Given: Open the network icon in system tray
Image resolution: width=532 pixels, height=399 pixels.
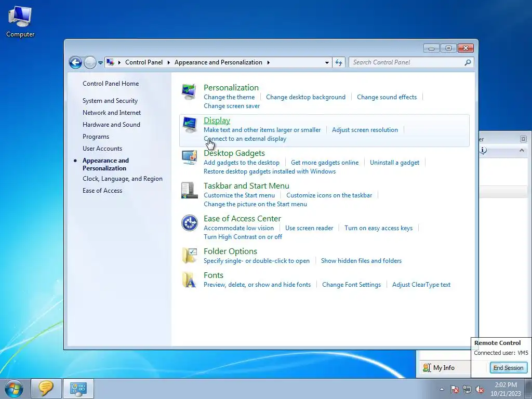Looking at the screenshot, I should tap(467, 389).
